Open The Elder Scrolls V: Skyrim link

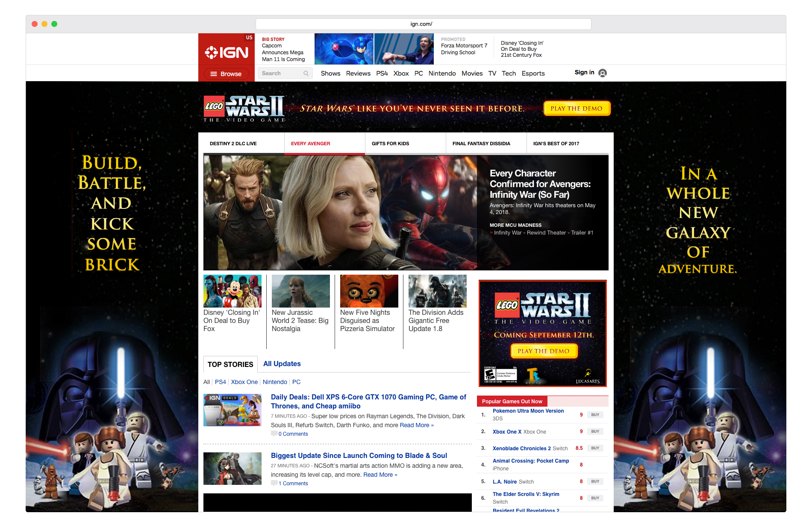click(526, 494)
